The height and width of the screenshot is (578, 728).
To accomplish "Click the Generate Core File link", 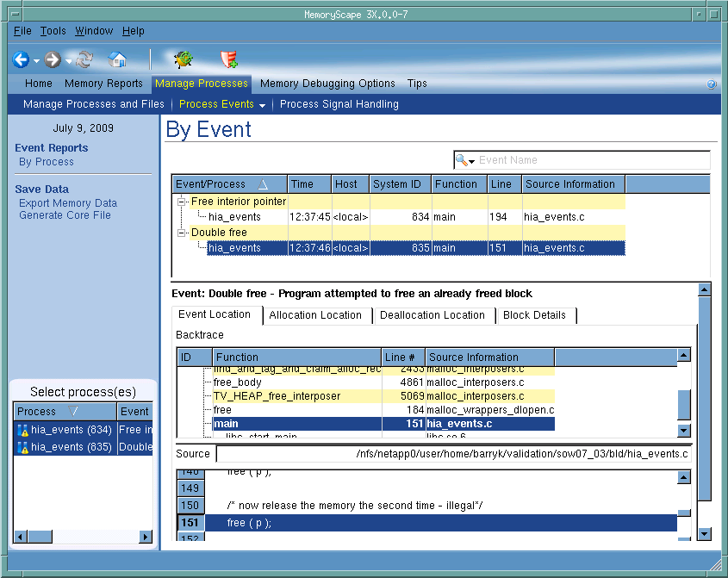I will point(65,215).
